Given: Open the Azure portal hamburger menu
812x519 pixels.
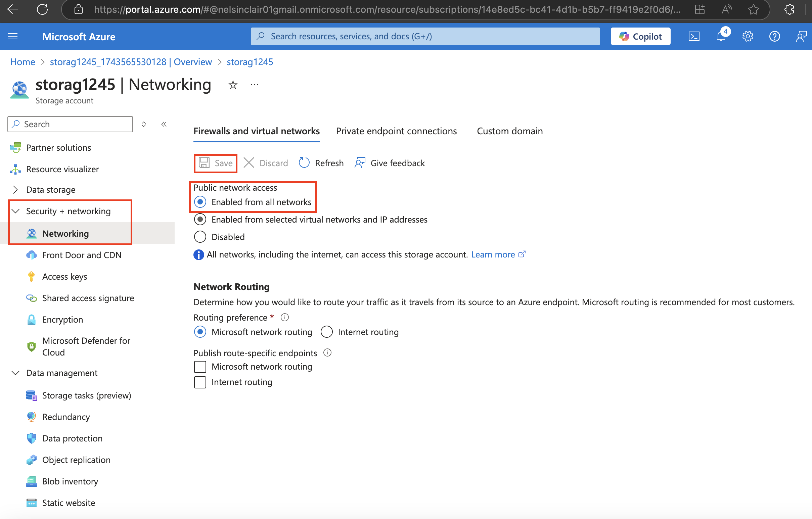Looking at the screenshot, I should pyautogui.click(x=13, y=36).
